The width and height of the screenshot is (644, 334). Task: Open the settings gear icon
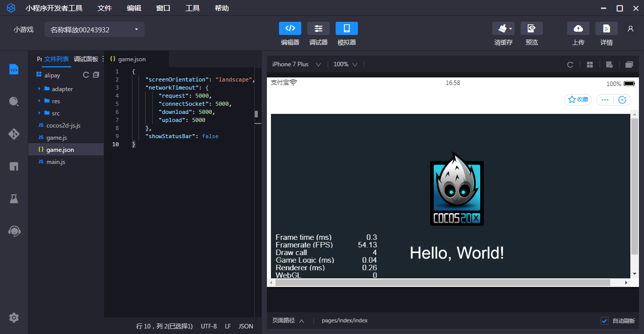point(14,318)
